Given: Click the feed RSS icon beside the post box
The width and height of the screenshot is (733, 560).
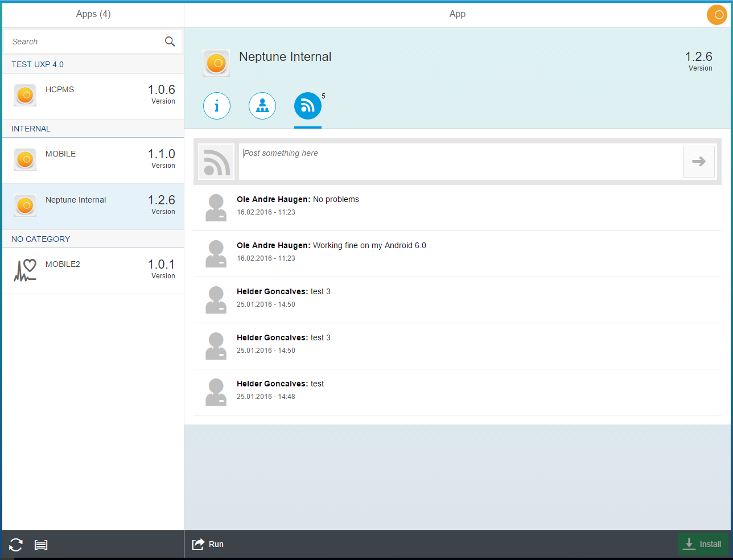Looking at the screenshot, I should coord(216,162).
